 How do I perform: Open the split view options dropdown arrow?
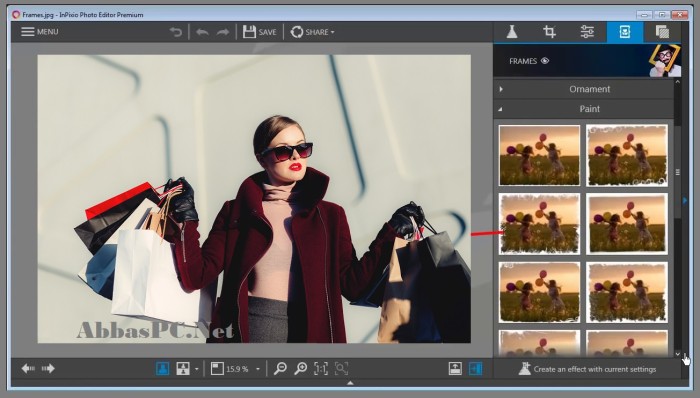(x=196, y=369)
